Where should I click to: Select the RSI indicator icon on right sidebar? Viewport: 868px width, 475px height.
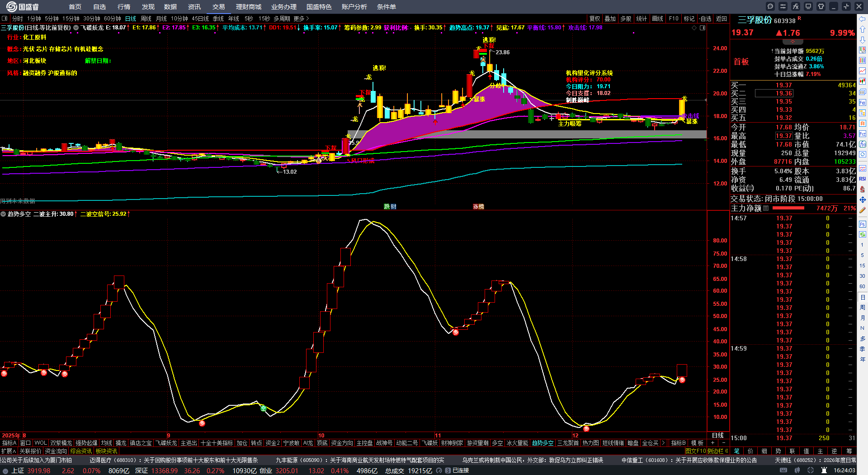pyautogui.click(x=863, y=179)
